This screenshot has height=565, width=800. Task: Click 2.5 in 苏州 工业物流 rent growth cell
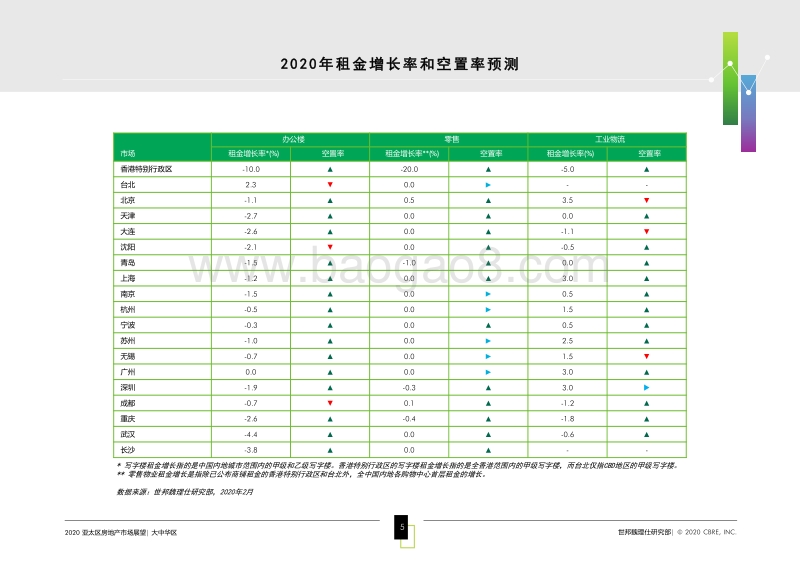567,341
